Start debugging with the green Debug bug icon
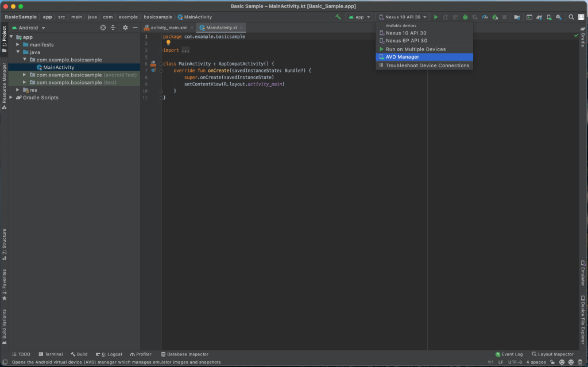 click(465, 17)
